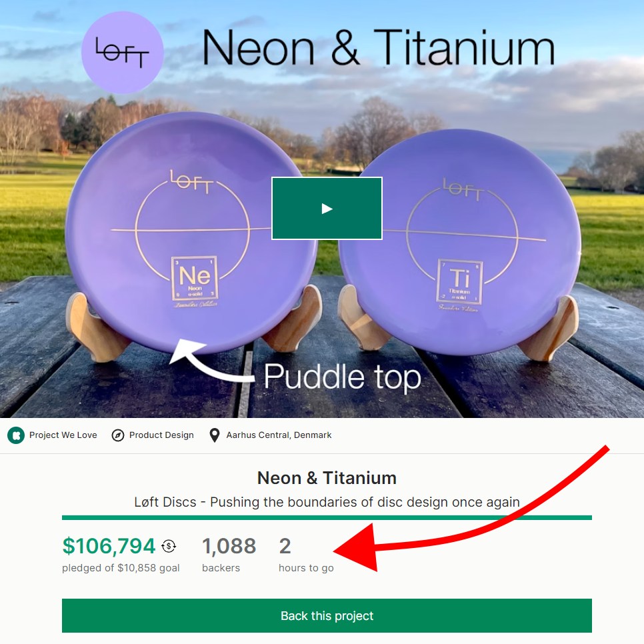This screenshot has width=644, height=644.
Task: Click the currency conversion icon beside $106,794
Action: 169,546
